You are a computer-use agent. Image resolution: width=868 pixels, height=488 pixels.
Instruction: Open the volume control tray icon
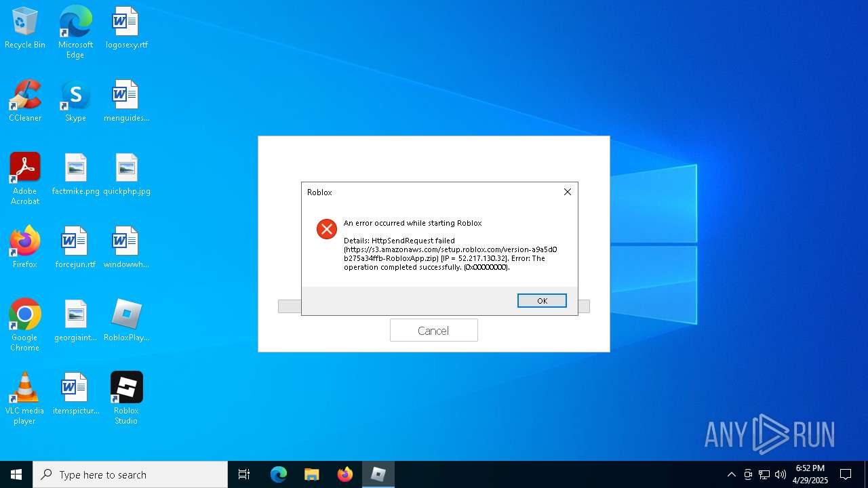tap(781, 474)
